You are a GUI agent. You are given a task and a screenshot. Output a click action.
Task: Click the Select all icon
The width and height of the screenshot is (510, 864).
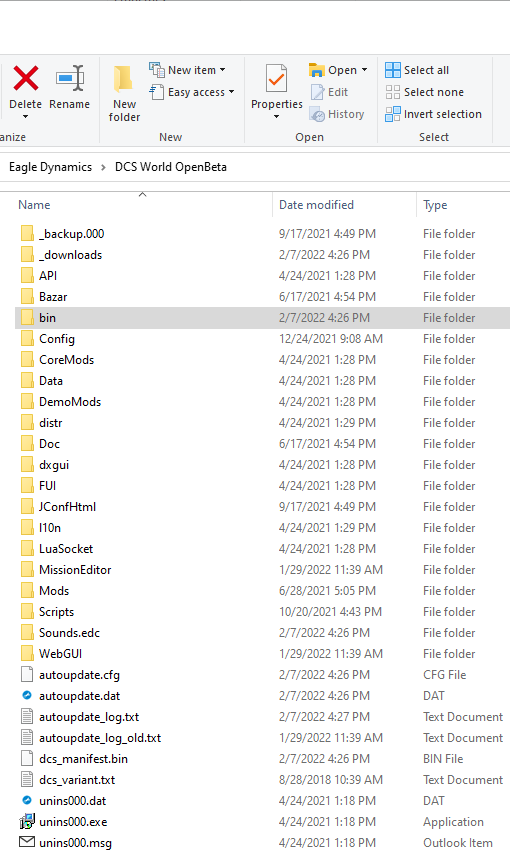pos(393,70)
